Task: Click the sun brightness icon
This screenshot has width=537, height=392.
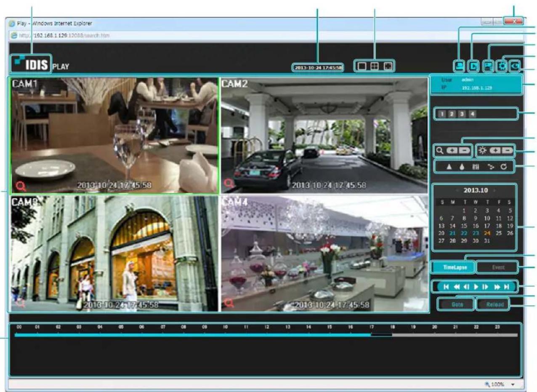Action: click(x=483, y=151)
